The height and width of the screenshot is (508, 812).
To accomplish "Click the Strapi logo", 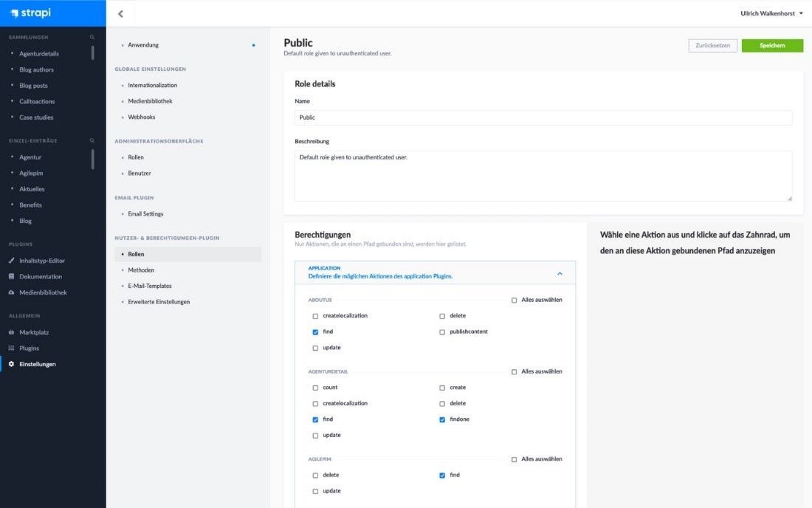I will [30, 12].
